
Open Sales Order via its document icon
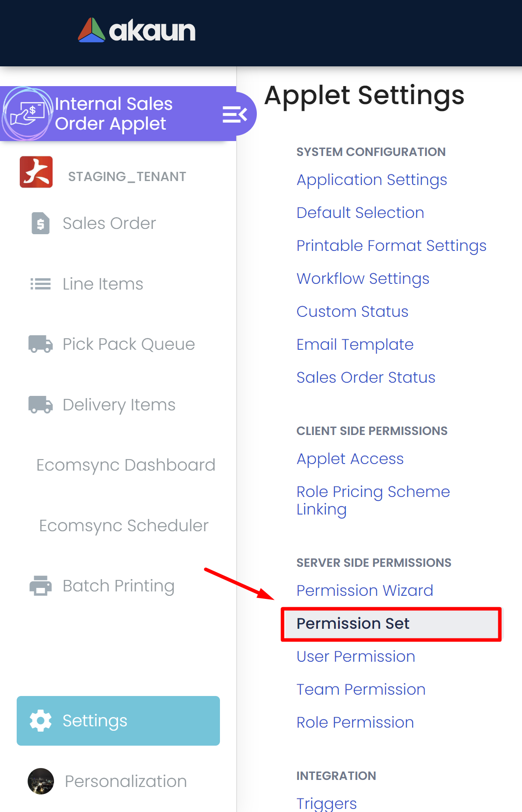[40, 223]
